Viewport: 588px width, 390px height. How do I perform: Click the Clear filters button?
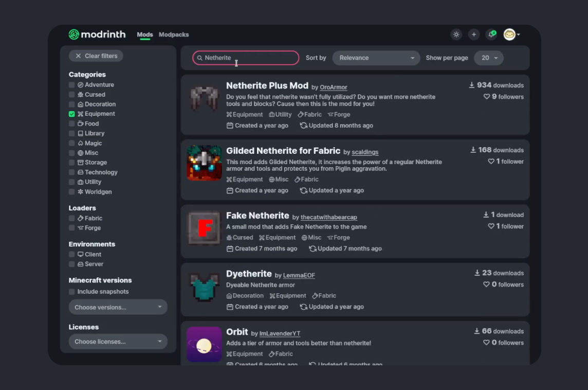(x=96, y=56)
